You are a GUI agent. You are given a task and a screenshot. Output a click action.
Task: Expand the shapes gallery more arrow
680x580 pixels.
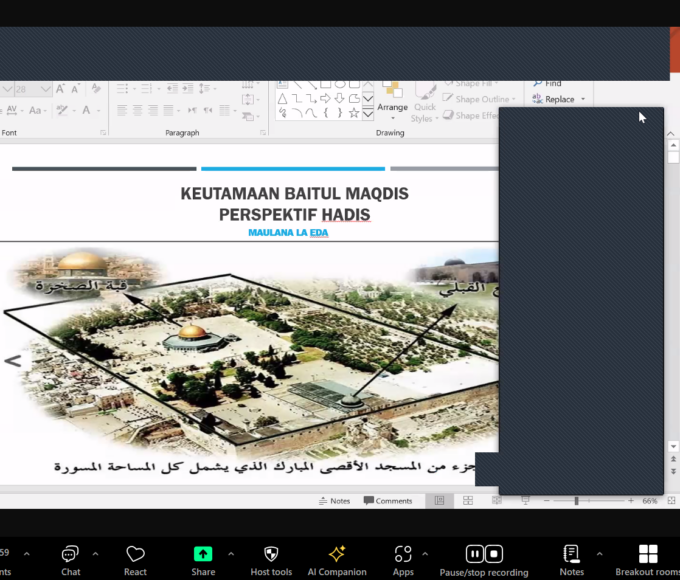click(x=368, y=113)
